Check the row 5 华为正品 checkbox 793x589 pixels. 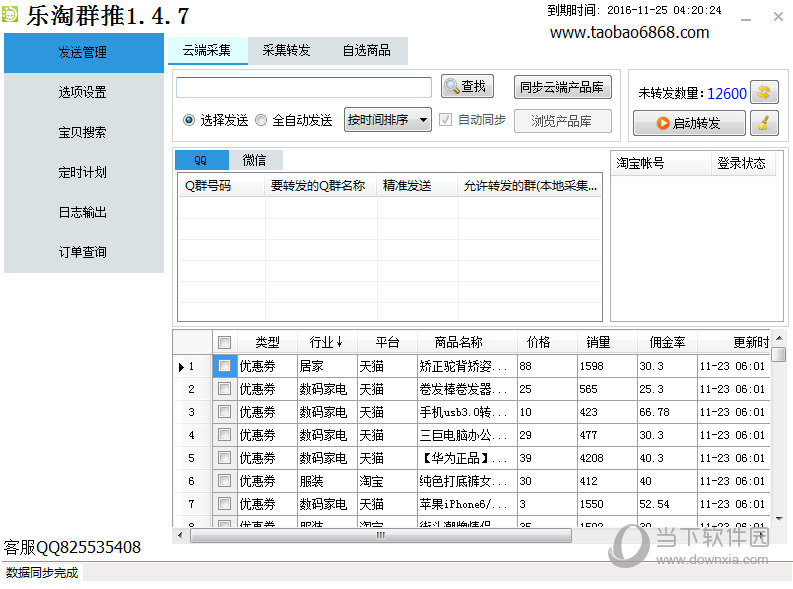click(x=225, y=458)
